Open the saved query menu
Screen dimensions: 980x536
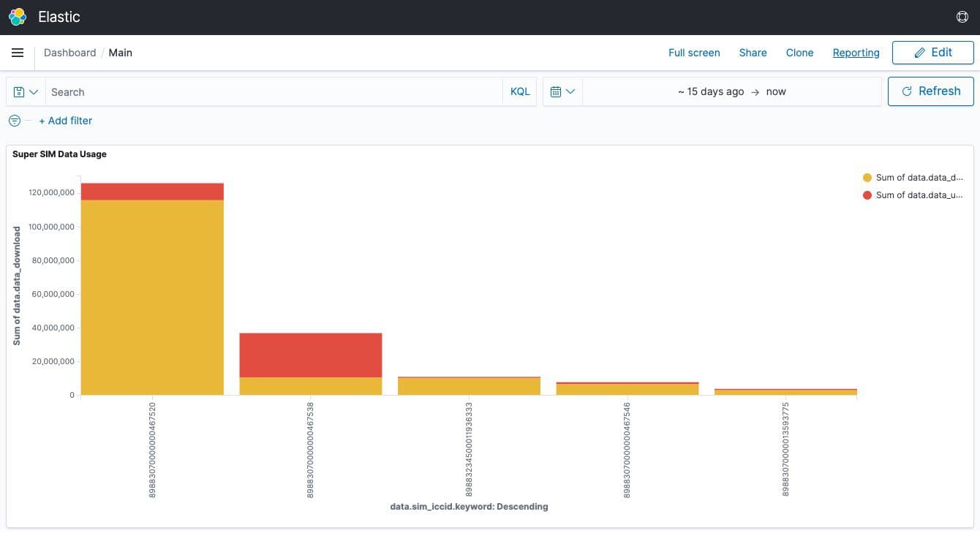pos(26,92)
